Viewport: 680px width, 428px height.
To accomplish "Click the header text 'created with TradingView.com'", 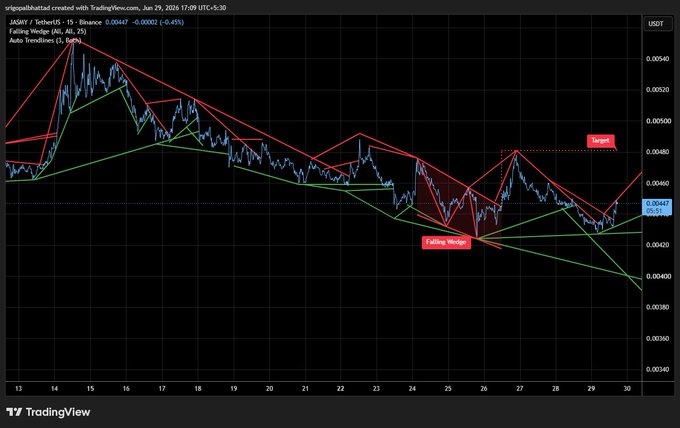I will (x=95, y=8).
